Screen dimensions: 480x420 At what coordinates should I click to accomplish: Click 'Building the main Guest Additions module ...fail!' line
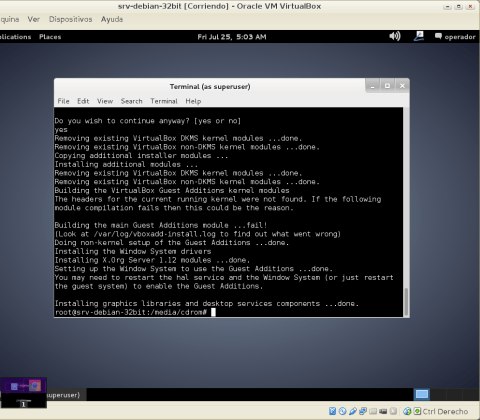[161, 225]
